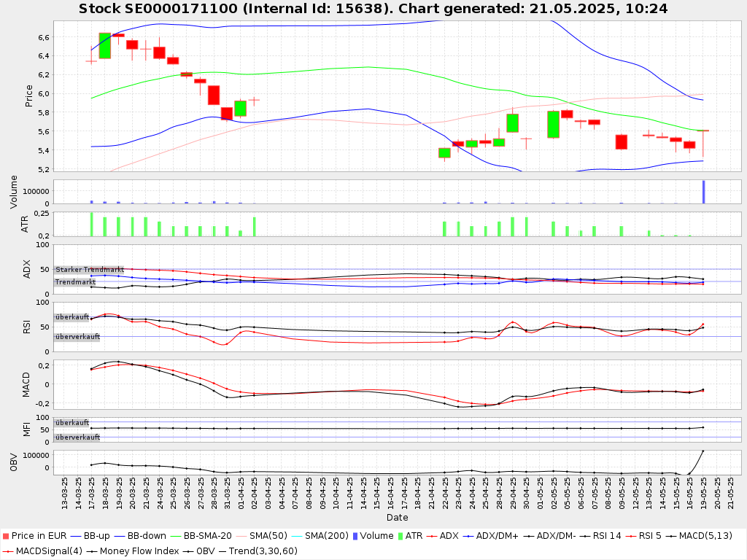Screen dimensions: 747x560
Task: Select the ADX/DM+ legend entry
Action: [x=490, y=536]
